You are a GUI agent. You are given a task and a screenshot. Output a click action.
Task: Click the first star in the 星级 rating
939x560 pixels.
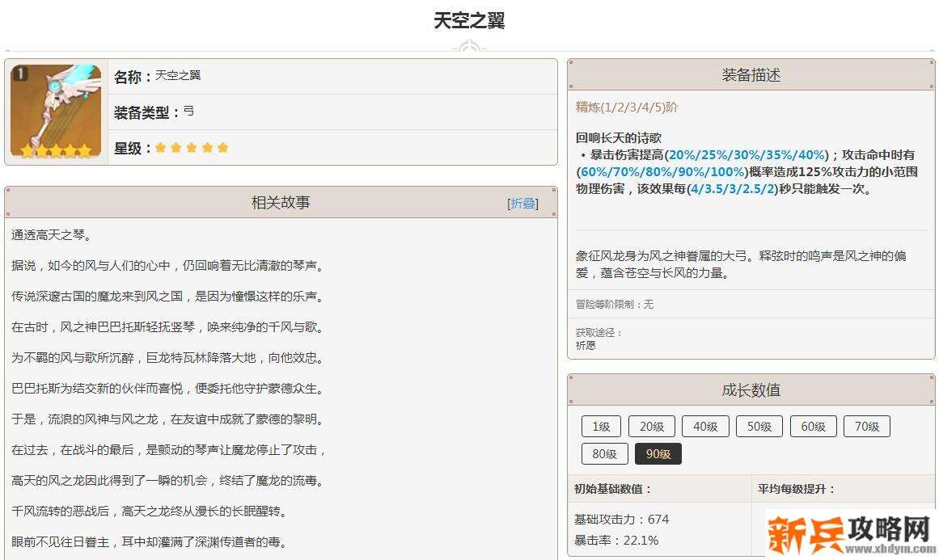[162, 148]
